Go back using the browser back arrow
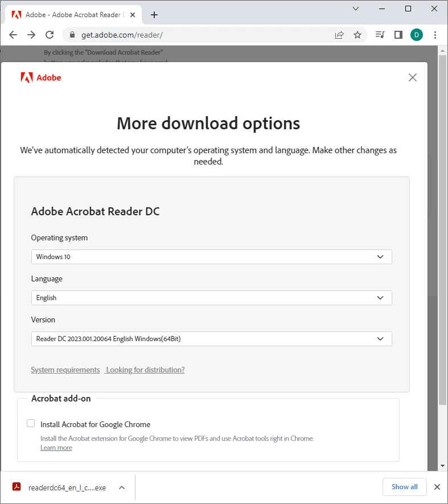The image size is (448, 504). point(13,35)
